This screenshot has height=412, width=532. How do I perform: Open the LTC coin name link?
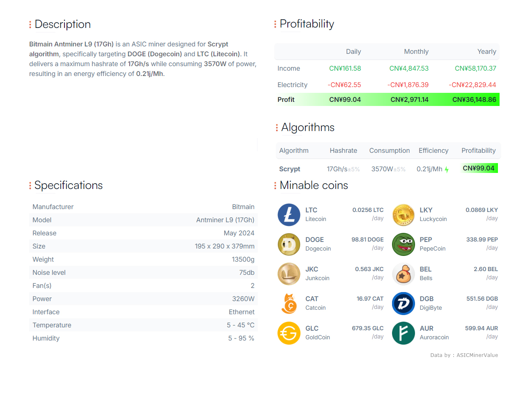311,210
